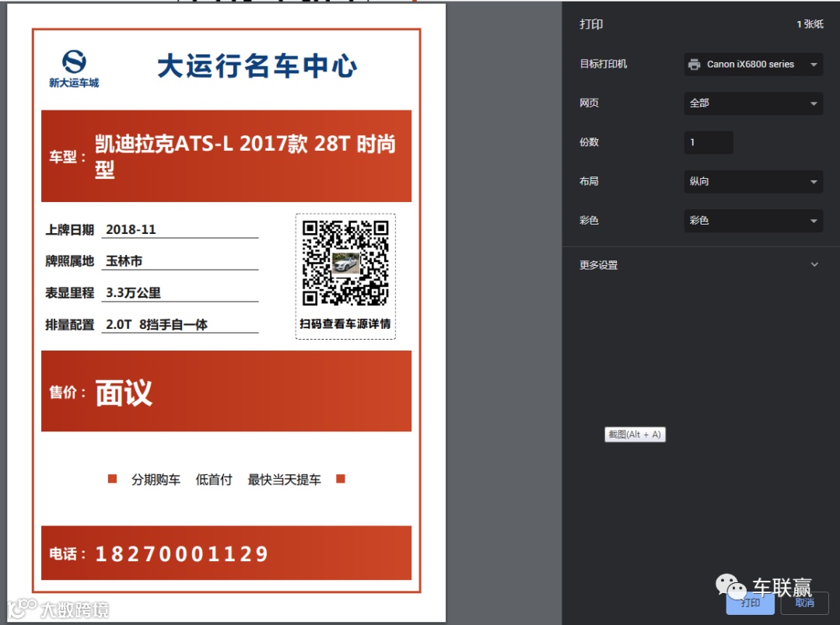Click the title 大运行名车中心
Viewport: 840px width, 625px height.
click(257, 66)
